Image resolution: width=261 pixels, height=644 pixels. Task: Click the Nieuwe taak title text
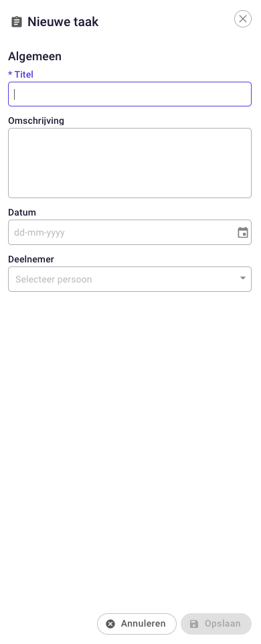coord(63,22)
